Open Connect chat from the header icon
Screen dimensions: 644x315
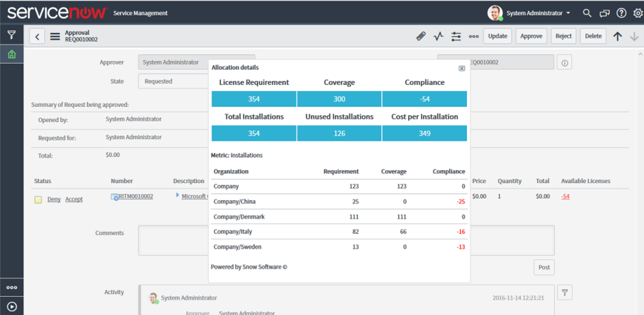coord(604,13)
